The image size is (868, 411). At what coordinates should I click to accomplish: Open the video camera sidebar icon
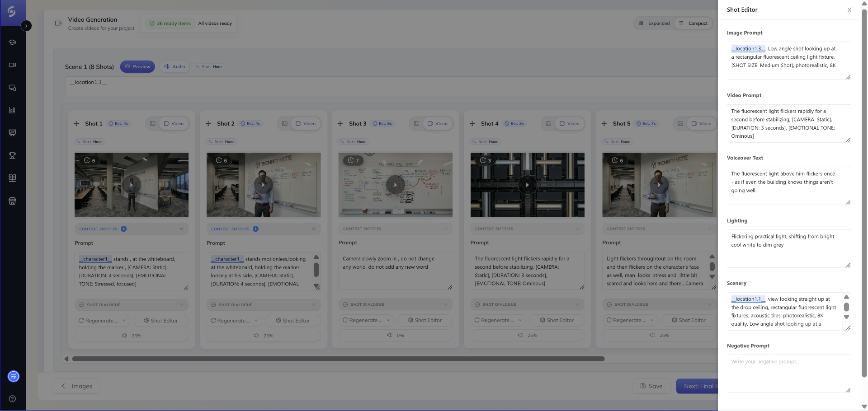click(x=13, y=65)
